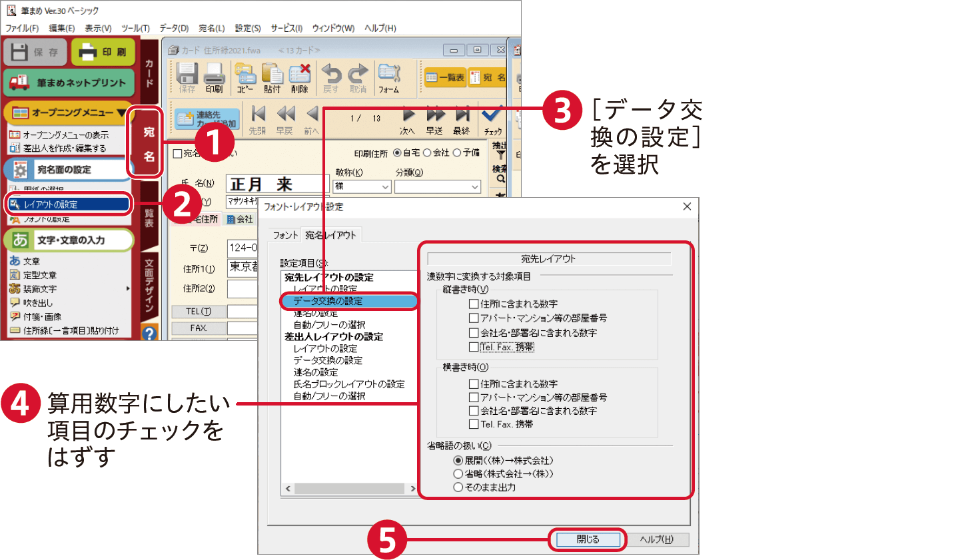Viewport: 976px width, 560px height.
Task: Click the 削除 delete icon
Action: pyautogui.click(x=300, y=78)
